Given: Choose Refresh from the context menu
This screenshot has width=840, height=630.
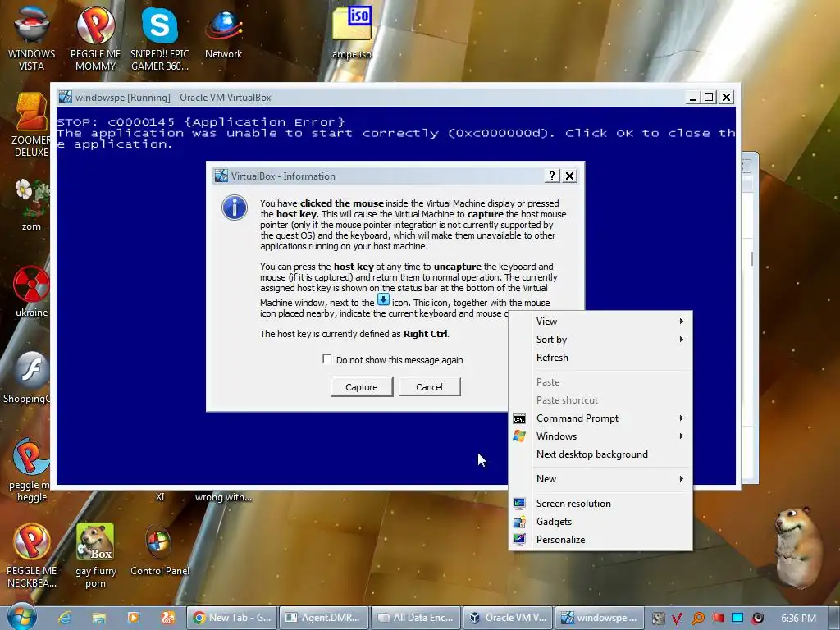Looking at the screenshot, I should click(x=600, y=358).
